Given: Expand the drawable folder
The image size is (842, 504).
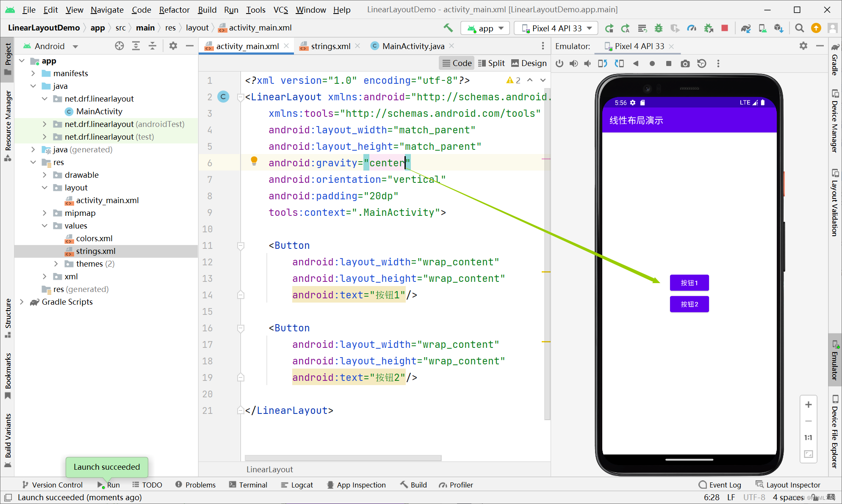Looking at the screenshot, I should [44, 175].
